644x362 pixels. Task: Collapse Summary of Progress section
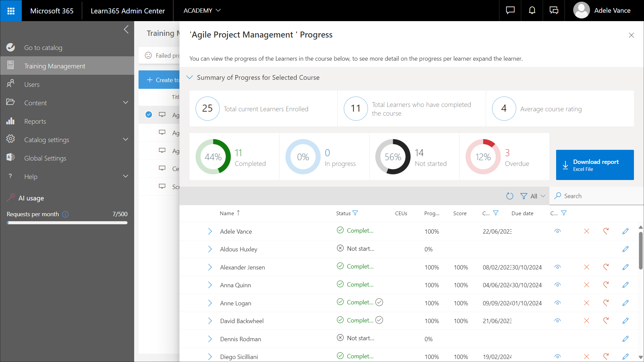point(190,77)
